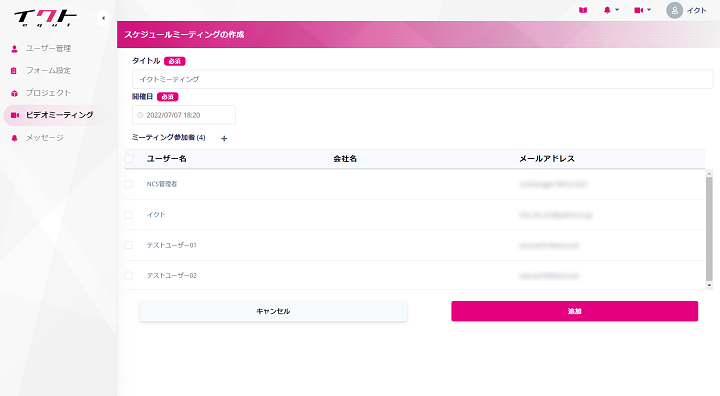The width and height of the screenshot is (720, 396).
Task: Click the pink 追加 button
Action: (x=574, y=311)
